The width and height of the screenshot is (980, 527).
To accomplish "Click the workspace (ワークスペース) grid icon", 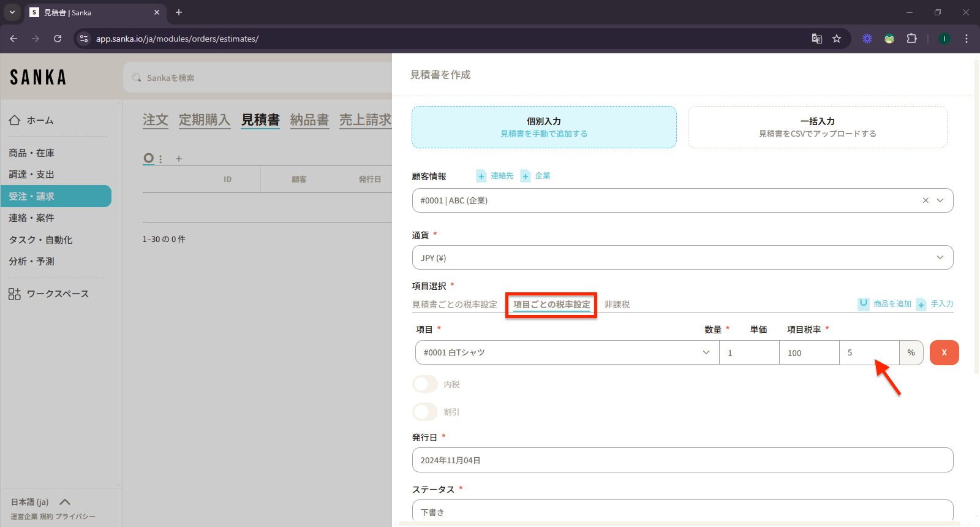I will coord(15,294).
